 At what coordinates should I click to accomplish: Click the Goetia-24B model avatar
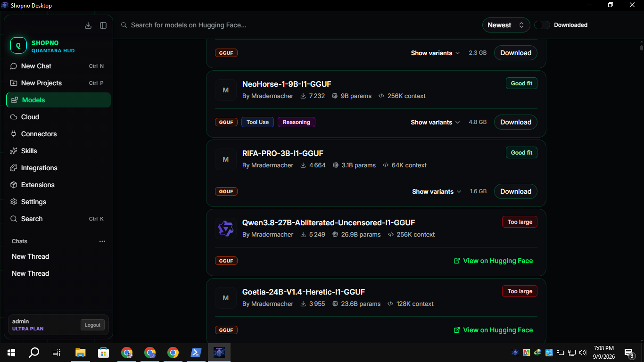pos(226,298)
